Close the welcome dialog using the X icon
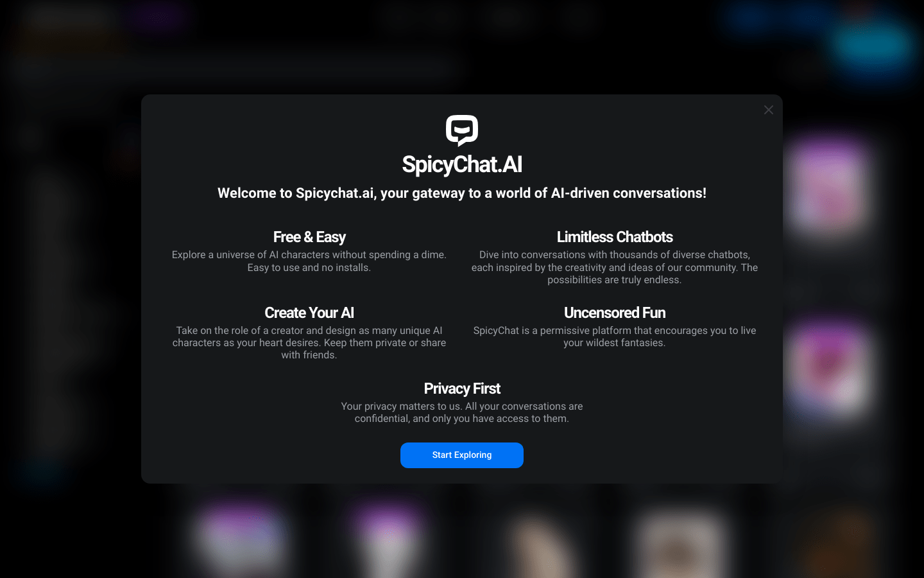 coord(769,110)
